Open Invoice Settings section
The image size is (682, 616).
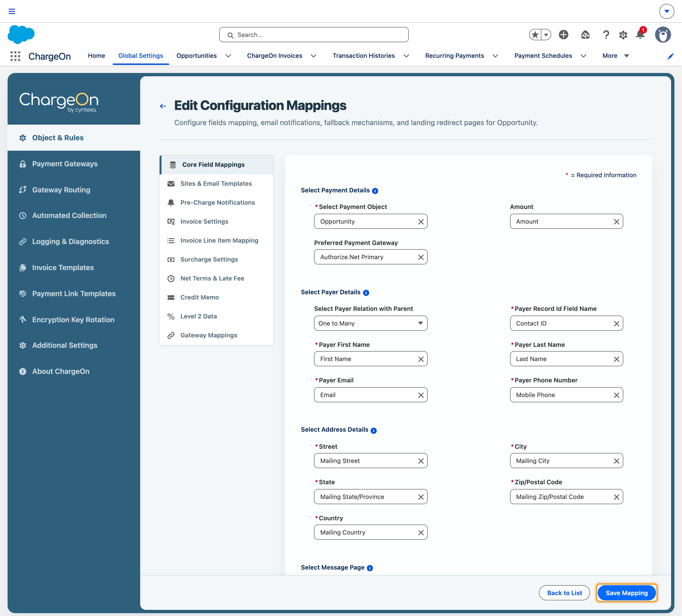click(216, 222)
